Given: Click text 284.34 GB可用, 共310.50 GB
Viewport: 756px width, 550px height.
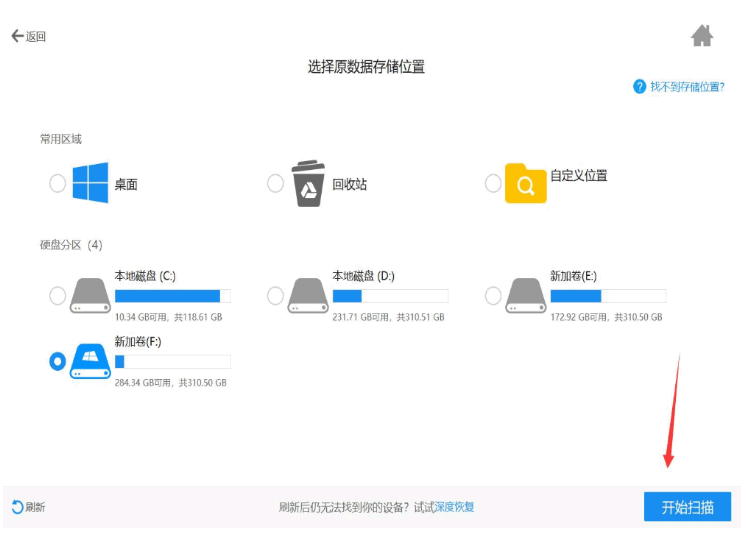Looking at the screenshot, I should point(171,383).
